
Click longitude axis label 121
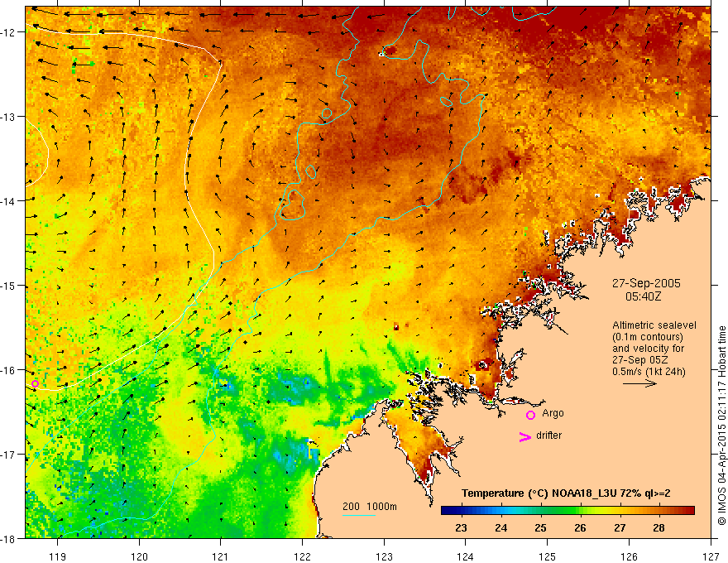click(x=221, y=556)
